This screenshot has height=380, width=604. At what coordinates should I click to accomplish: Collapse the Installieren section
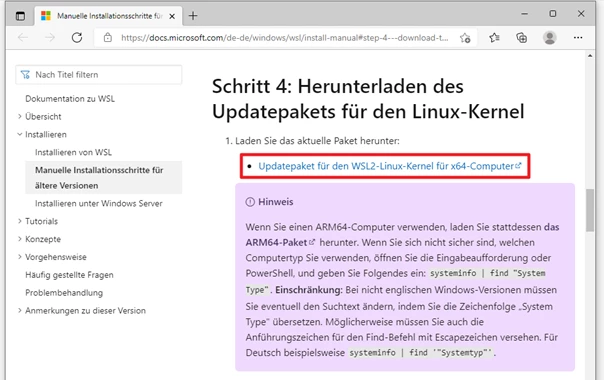pyautogui.click(x=20, y=135)
